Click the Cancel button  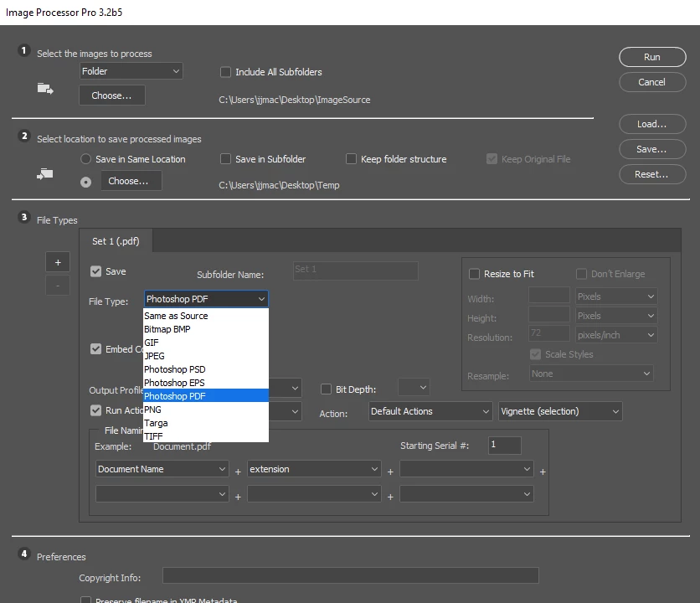(652, 82)
